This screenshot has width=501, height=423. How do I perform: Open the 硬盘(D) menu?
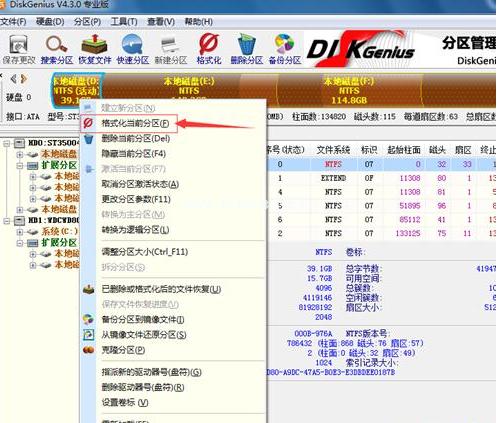(50, 22)
